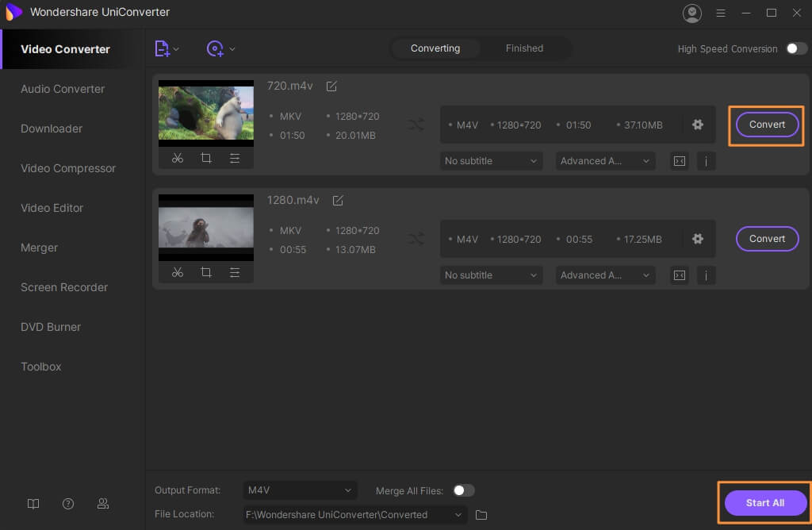Open output settings gear for 1280.m4v
This screenshot has width=812, height=530.
click(698, 239)
